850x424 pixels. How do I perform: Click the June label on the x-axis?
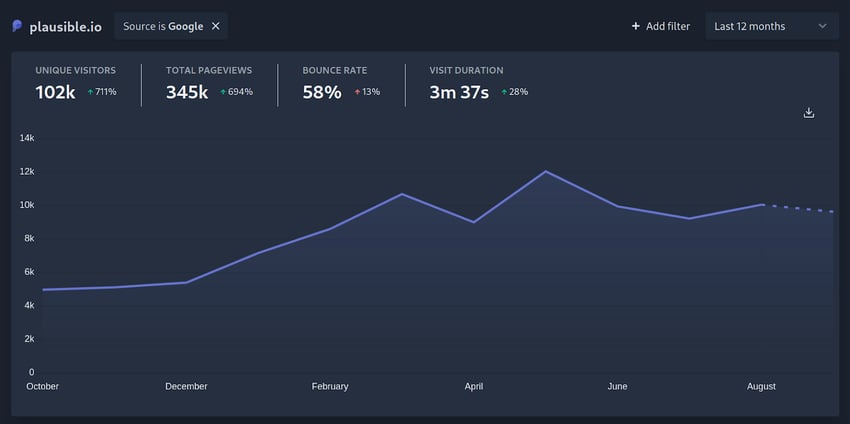pyautogui.click(x=617, y=386)
